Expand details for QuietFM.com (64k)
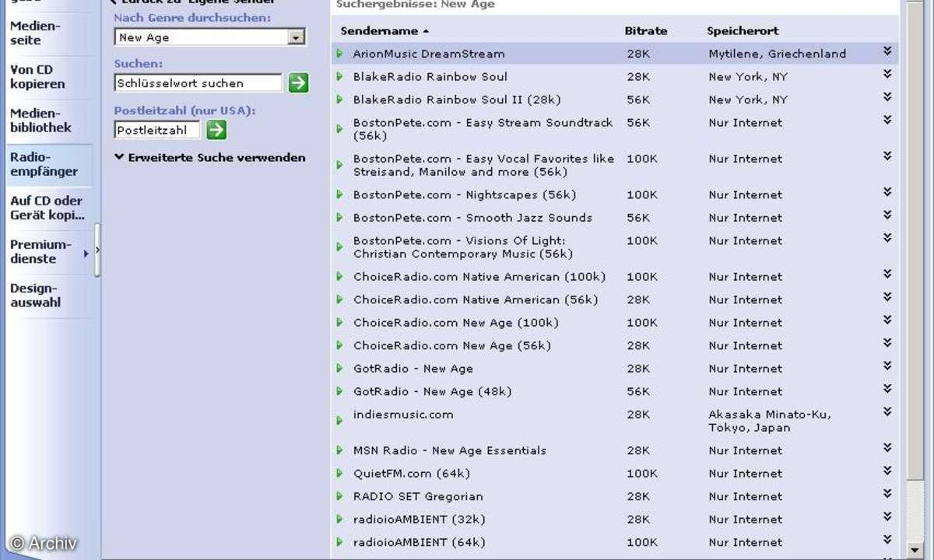This screenshot has height=560, width=934. pos(887,471)
